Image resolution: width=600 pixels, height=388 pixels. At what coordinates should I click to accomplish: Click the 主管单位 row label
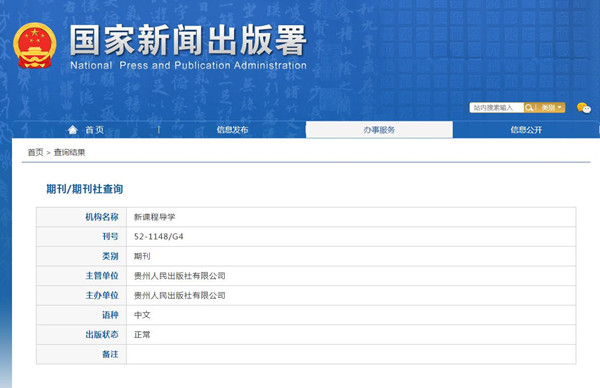coord(102,276)
